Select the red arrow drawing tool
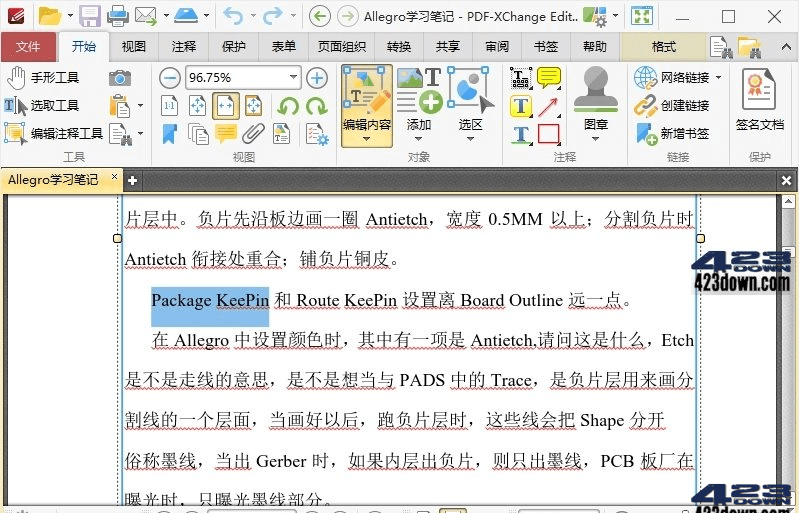799x513 pixels. tap(549, 106)
